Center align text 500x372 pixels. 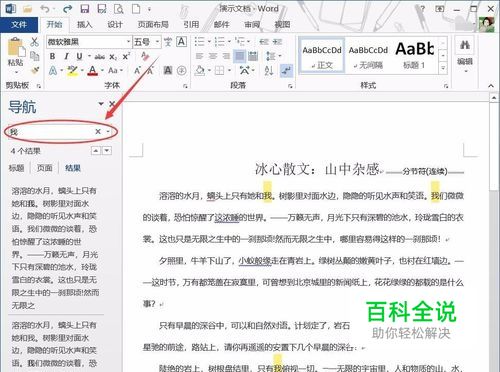213,56
